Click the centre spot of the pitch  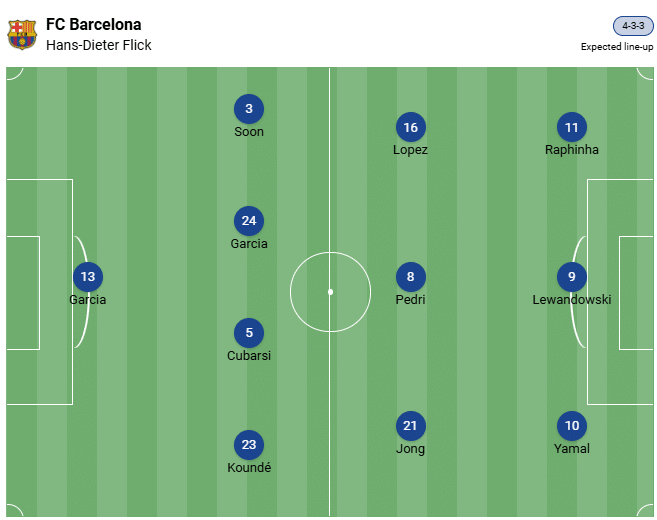point(330,292)
